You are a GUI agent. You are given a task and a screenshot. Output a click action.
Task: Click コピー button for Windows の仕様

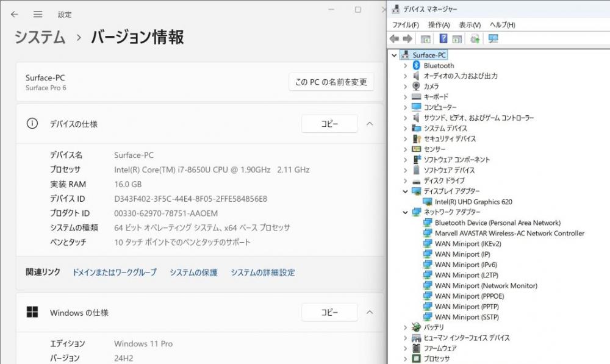click(x=329, y=312)
